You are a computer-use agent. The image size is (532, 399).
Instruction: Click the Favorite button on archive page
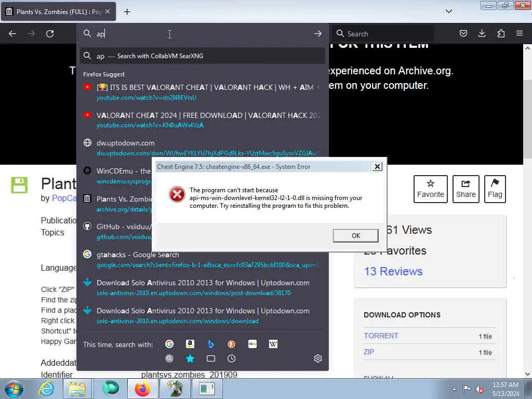(x=431, y=189)
